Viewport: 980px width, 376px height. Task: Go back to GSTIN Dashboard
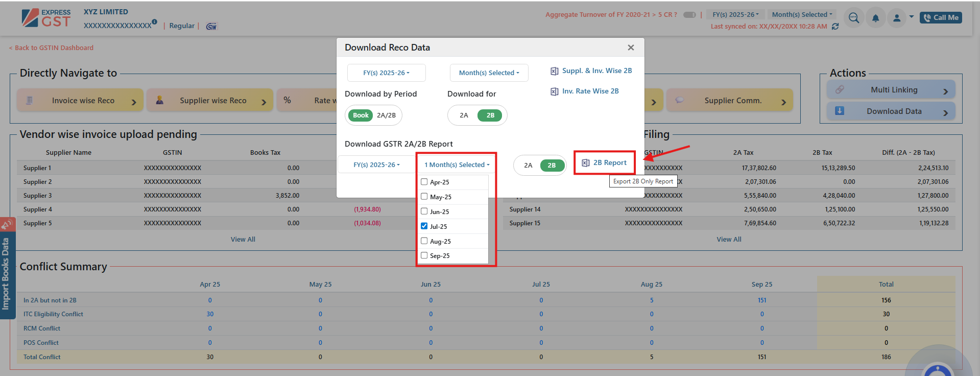(x=51, y=48)
